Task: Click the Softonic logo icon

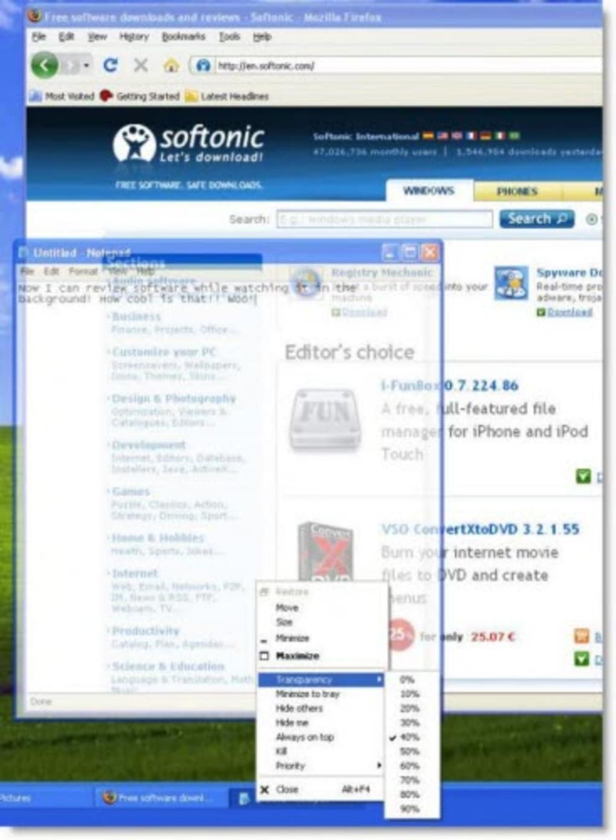Action: (x=134, y=144)
